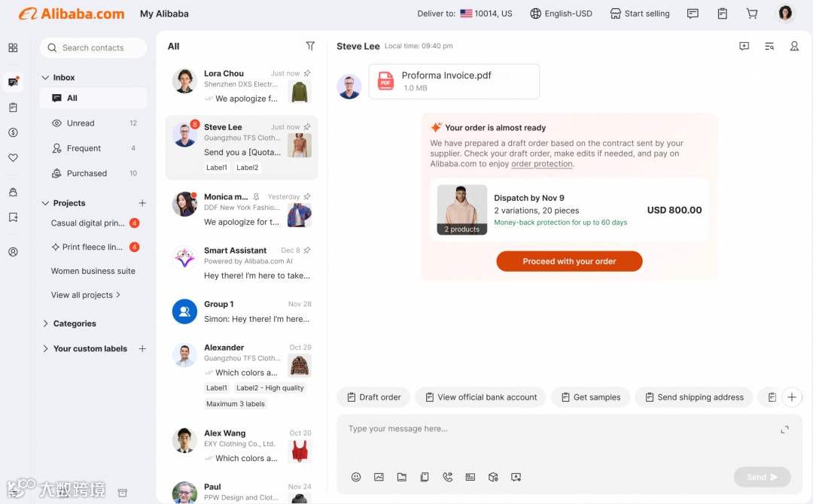Pin the Lora Chou conversation
The width and height of the screenshot is (813, 504).
[307, 73]
